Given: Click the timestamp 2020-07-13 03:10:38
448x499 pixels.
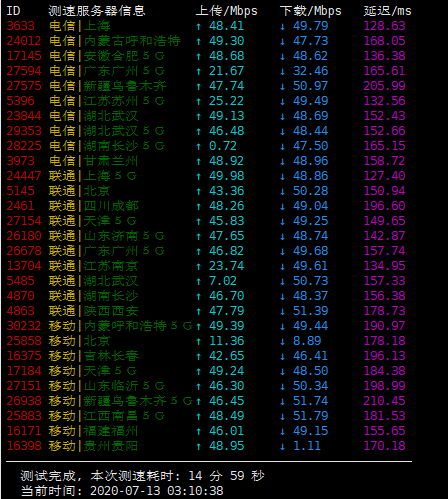Looking at the screenshot, I should 157,491.
